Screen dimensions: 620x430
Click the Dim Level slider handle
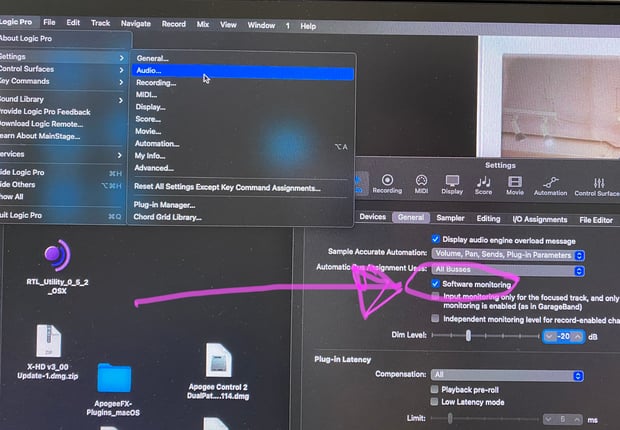468,335
